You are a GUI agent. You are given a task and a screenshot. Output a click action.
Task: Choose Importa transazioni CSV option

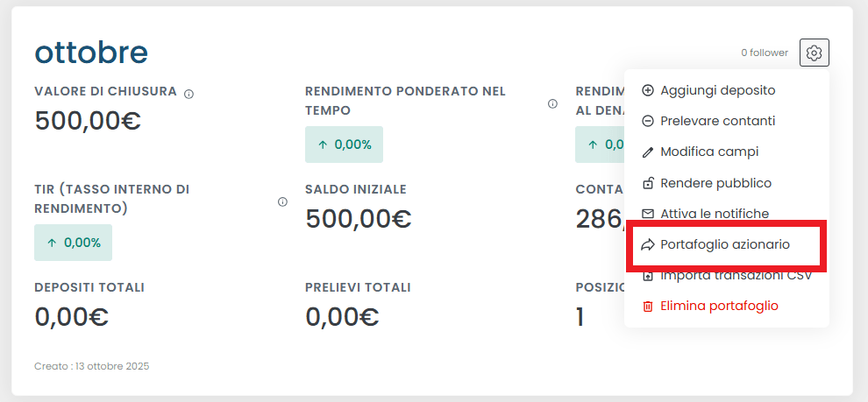pos(736,276)
